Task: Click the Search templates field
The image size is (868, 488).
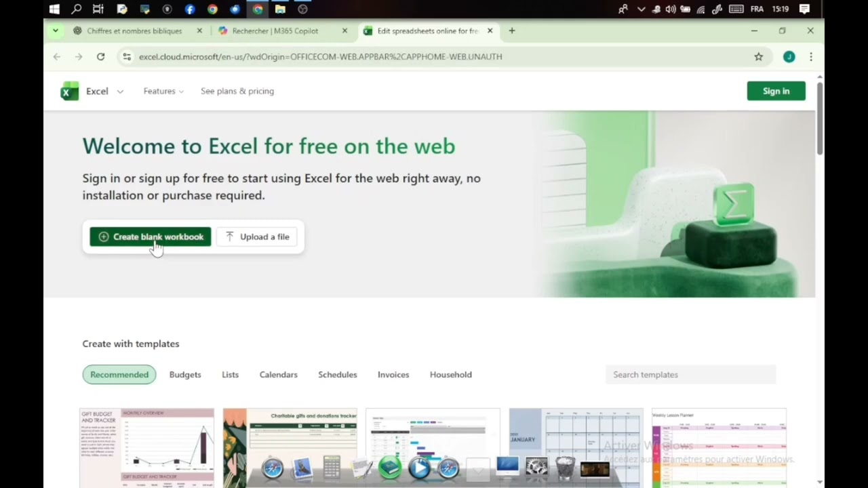Action: point(690,375)
